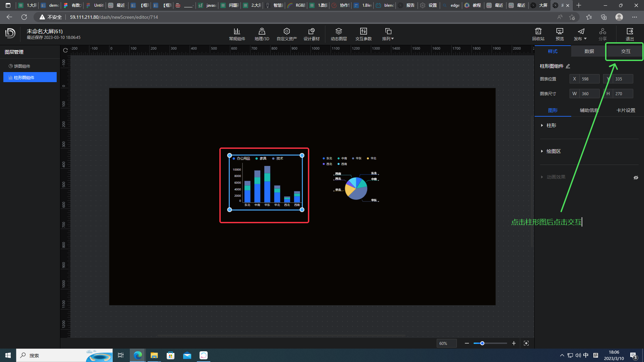Screen dimensions: 644x362
Task: Select the 卡片设置 sub-tab
Action: click(626, 110)
